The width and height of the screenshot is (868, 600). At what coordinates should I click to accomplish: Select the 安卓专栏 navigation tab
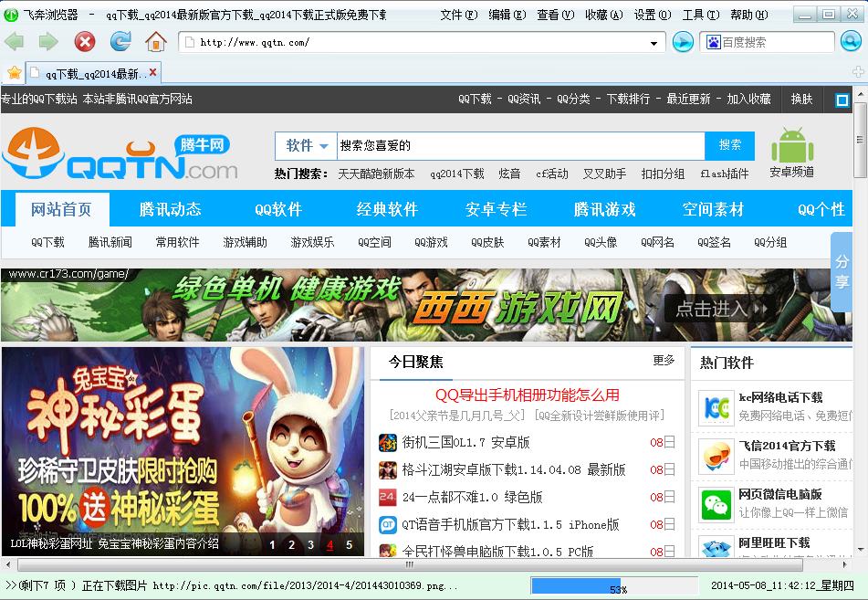tap(496, 209)
